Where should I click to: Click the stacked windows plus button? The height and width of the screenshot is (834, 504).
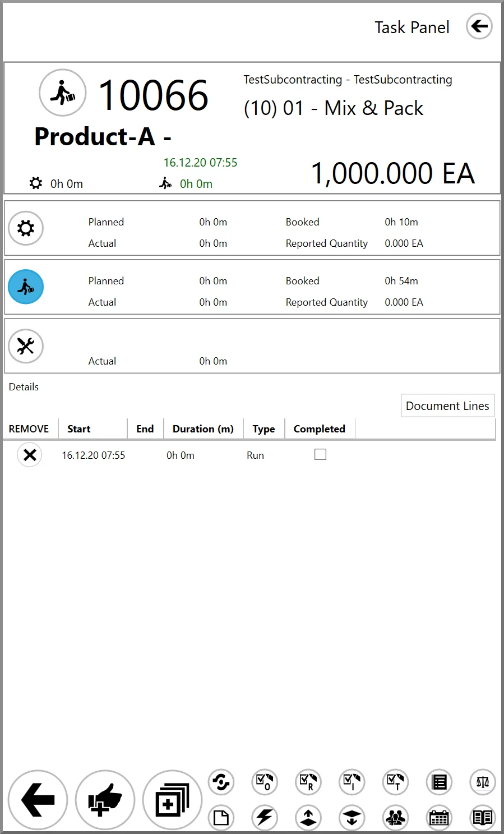pos(172,800)
